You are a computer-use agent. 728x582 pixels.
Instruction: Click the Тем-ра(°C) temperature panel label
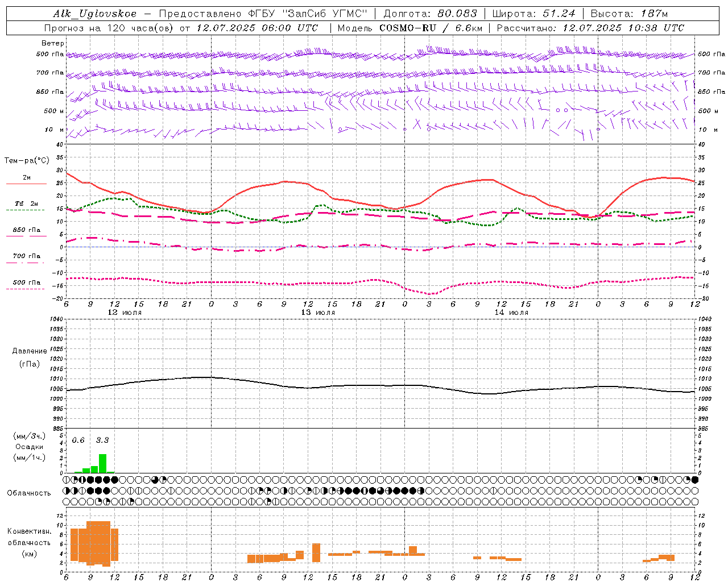tap(27, 161)
